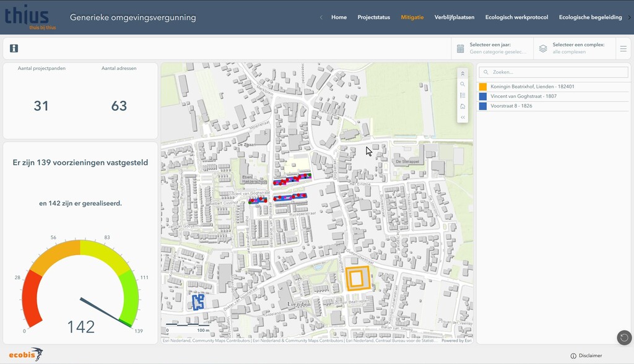634x364 pixels.
Task: Open the hamburger menu in the filter bar
Action: pos(623,48)
